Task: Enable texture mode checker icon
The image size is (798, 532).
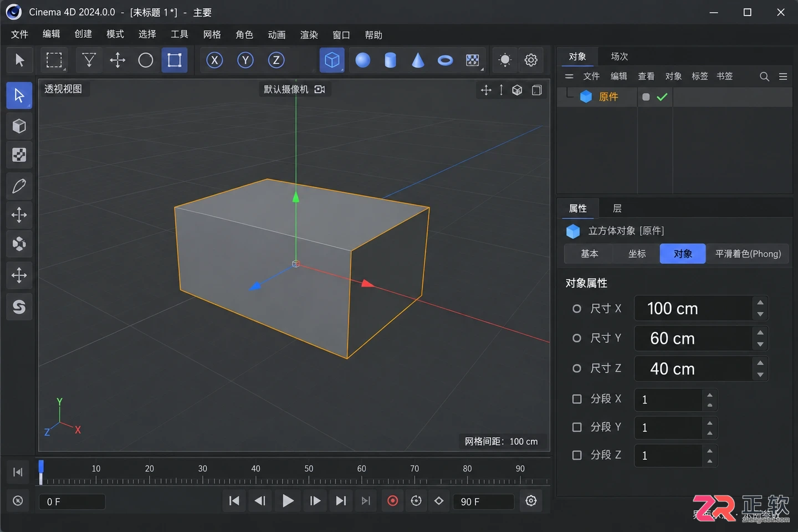Action: [19, 155]
